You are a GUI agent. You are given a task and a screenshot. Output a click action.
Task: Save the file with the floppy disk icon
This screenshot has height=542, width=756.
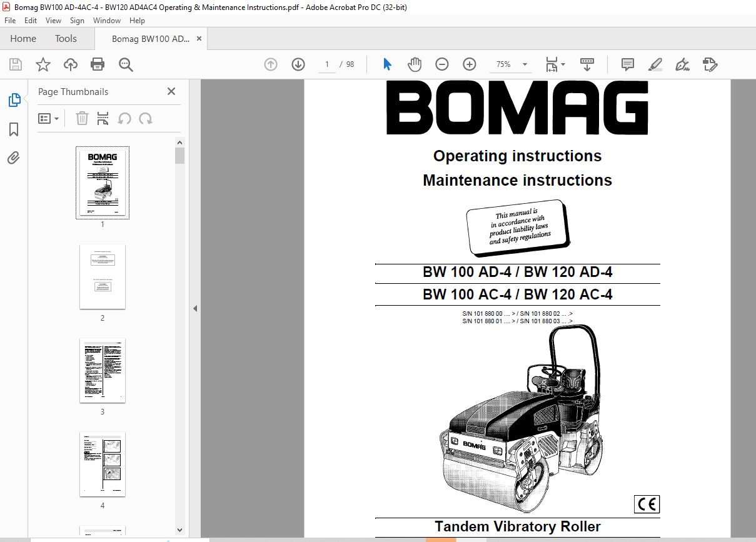tap(16, 64)
